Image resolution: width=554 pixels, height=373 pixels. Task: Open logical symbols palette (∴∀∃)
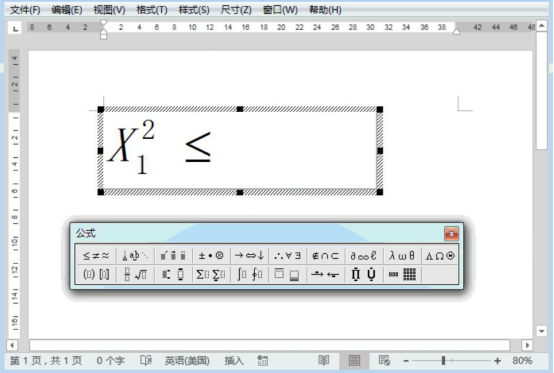(x=287, y=255)
